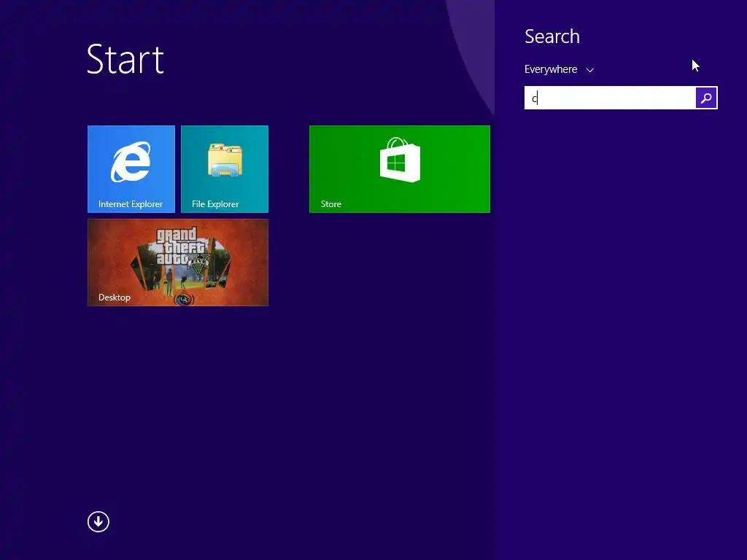Launch the Store tile
The image size is (747, 560).
point(399,169)
